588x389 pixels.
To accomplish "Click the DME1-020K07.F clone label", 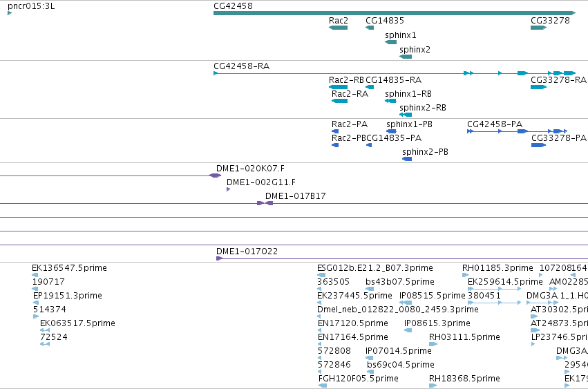I will pos(250,169).
